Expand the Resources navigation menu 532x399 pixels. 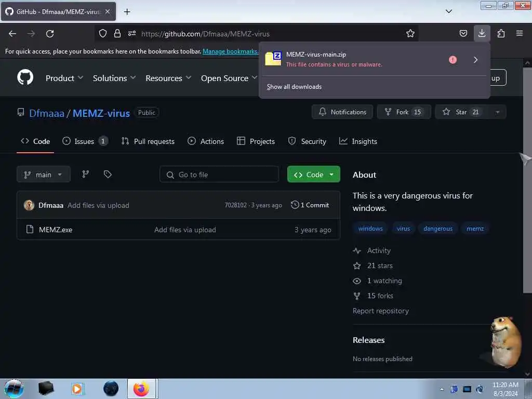[168, 78]
